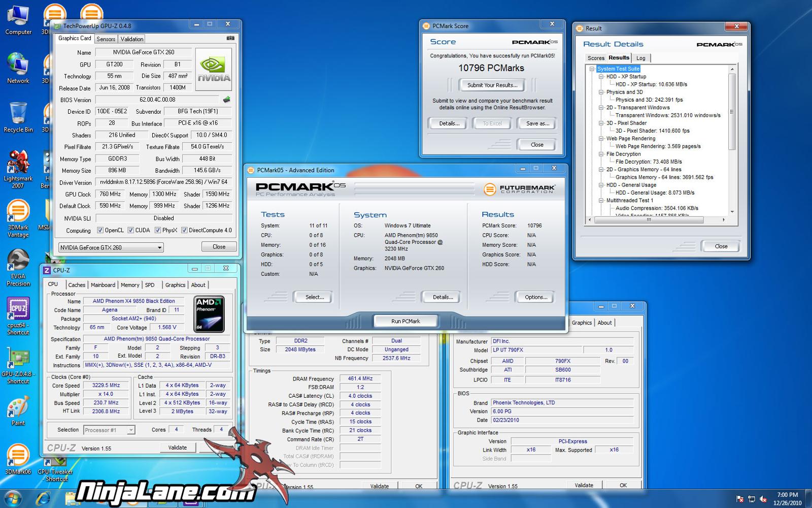Click the Result tree scroll-down arrow
This screenshot has width=812, height=508.
pos(732,212)
